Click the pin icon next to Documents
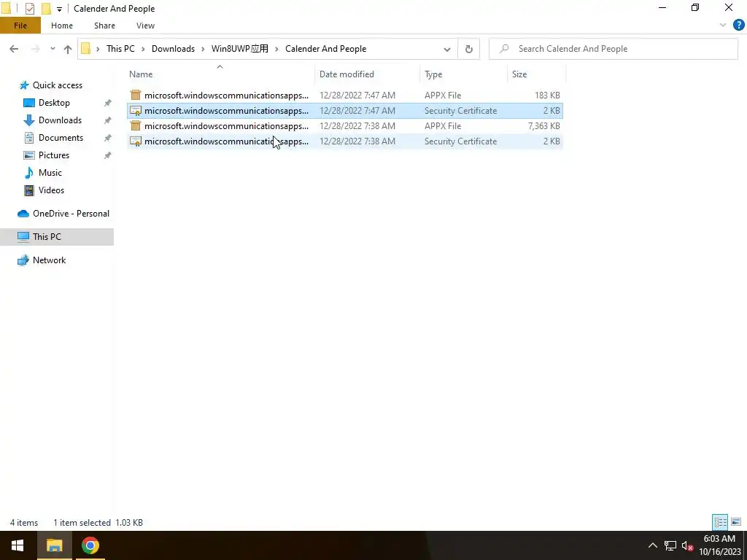 (x=108, y=138)
